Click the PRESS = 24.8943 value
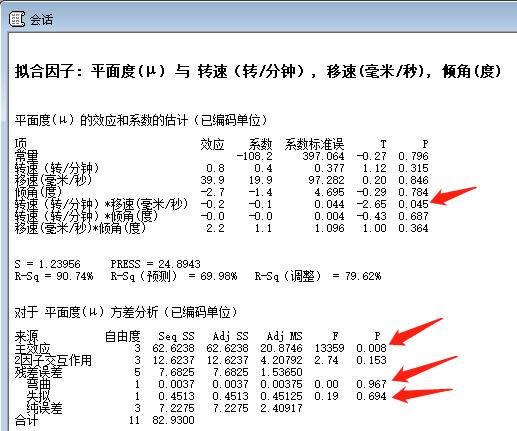517x431 pixels. click(155, 264)
